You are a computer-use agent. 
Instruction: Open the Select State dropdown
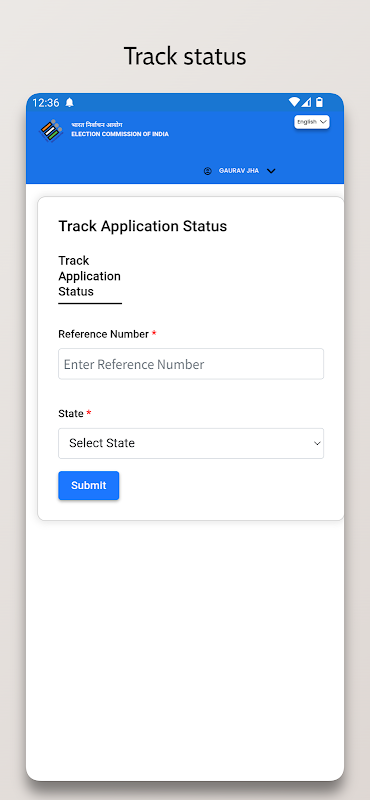click(x=191, y=443)
